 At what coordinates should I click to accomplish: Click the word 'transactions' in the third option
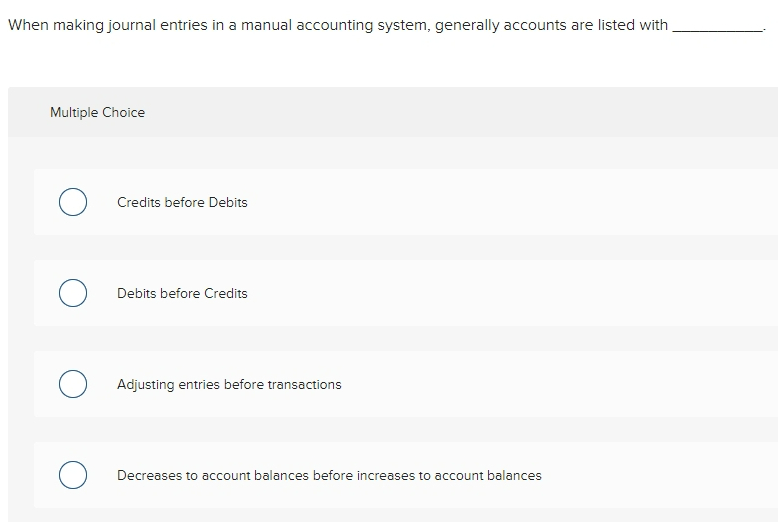pyautogui.click(x=304, y=385)
